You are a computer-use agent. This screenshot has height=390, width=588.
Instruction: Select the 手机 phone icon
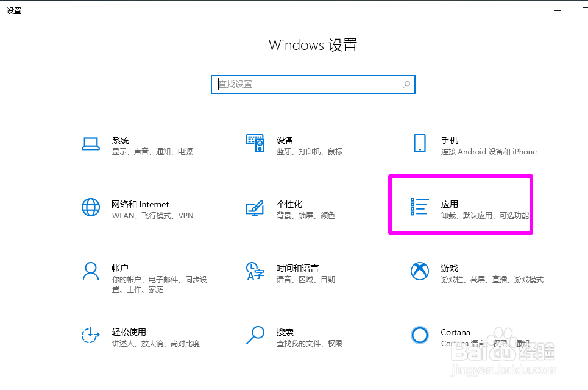coord(420,143)
